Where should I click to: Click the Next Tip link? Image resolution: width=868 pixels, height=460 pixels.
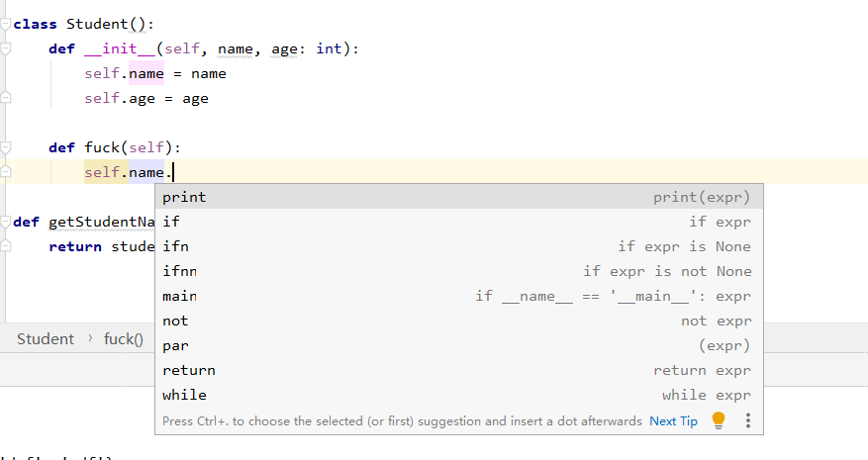673,421
